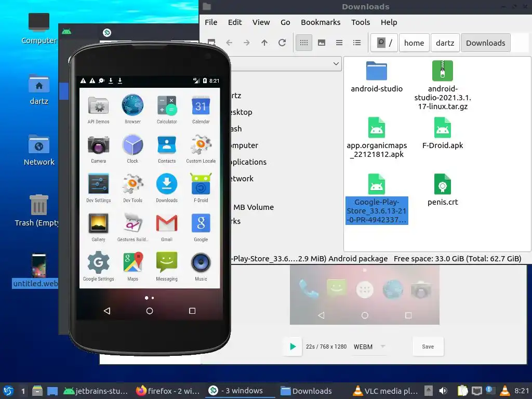Viewport: 532px width, 399px height.
Task: Open the Google search app
Action: [201, 228]
